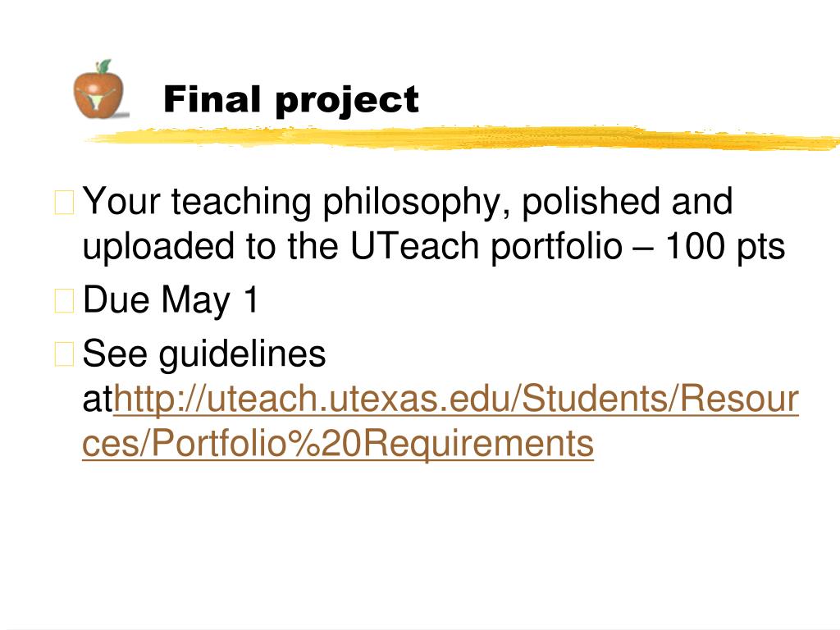Click the word 'project' in the title
Screen dimensions: 840x630
click(x=347, y=101)
